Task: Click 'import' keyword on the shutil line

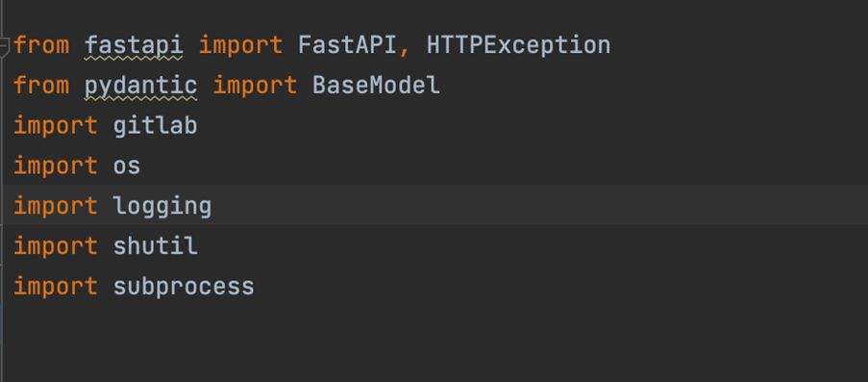Action: (x=56, y=246)
